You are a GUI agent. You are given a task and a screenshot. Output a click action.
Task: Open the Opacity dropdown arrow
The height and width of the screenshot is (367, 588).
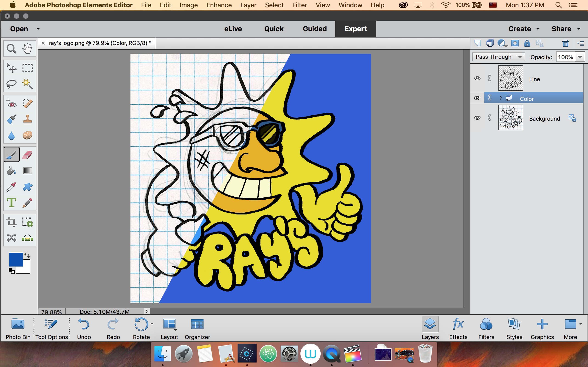click(x=580, y=57)
